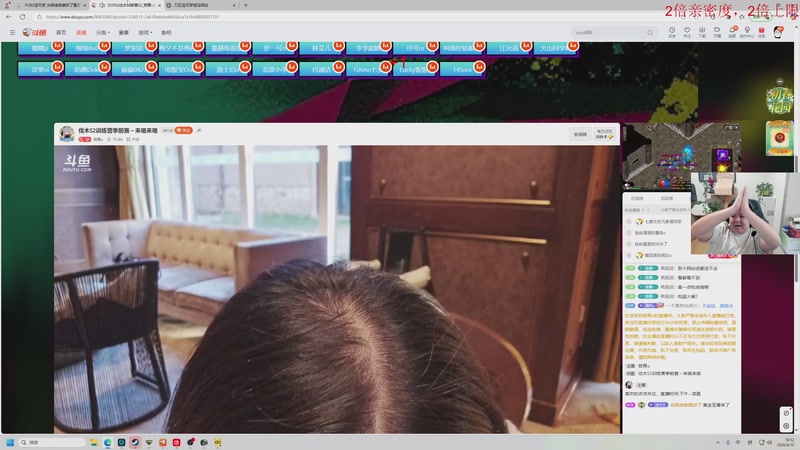The image size is (800, 450).
Task: Open the download icon in header
Action: click(x=702, y=32)
